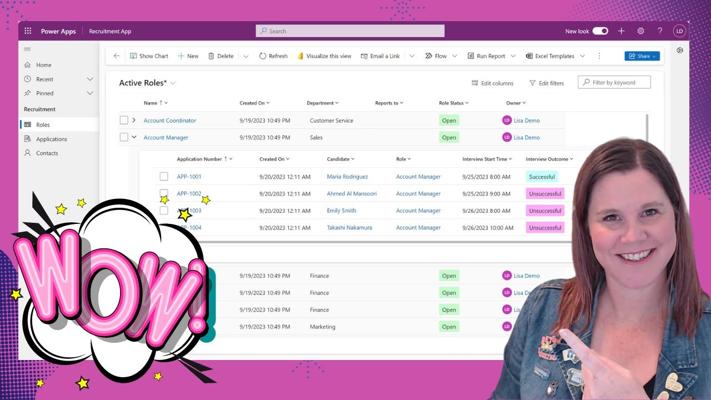Click Edit columns

tap(492, 83)
